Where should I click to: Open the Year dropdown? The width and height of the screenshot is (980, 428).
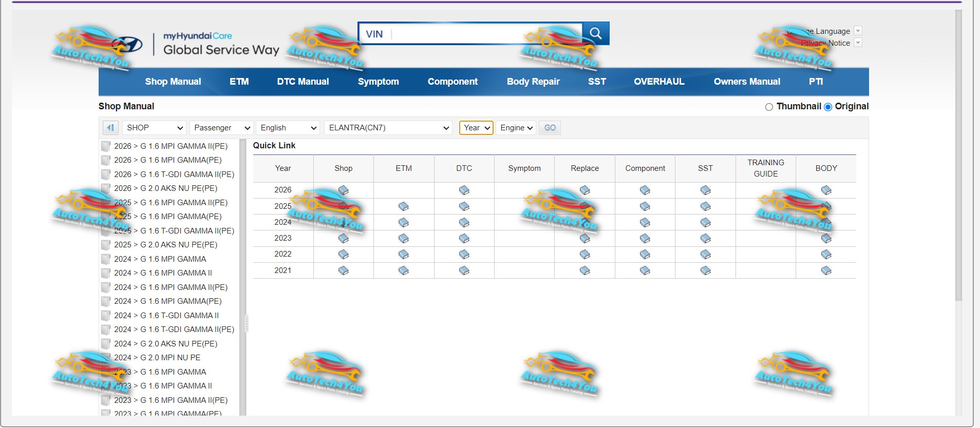pos(476,128)
